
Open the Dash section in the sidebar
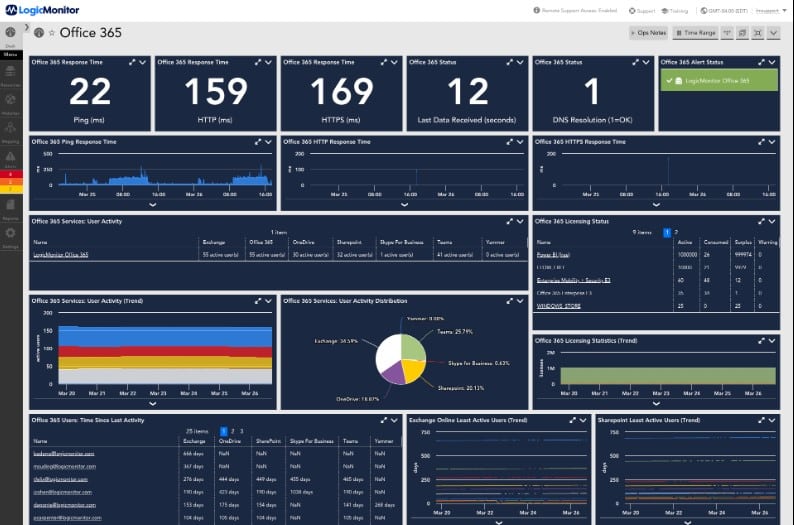[11, 35]
